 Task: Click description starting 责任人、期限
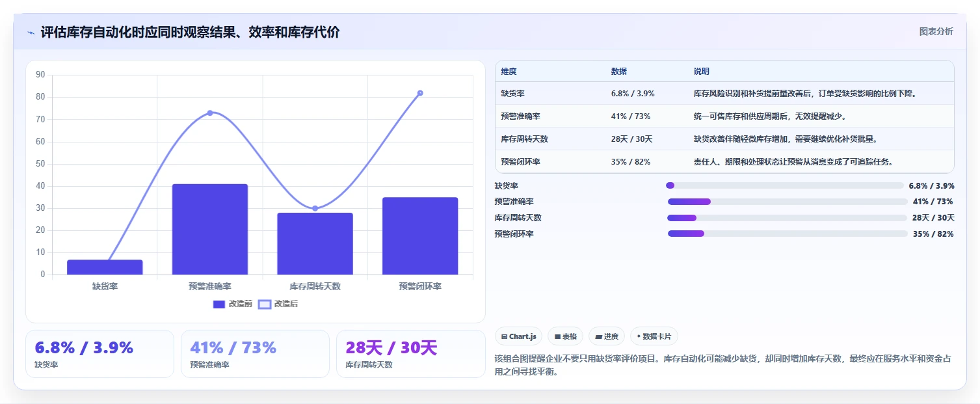tap(793, 162)
